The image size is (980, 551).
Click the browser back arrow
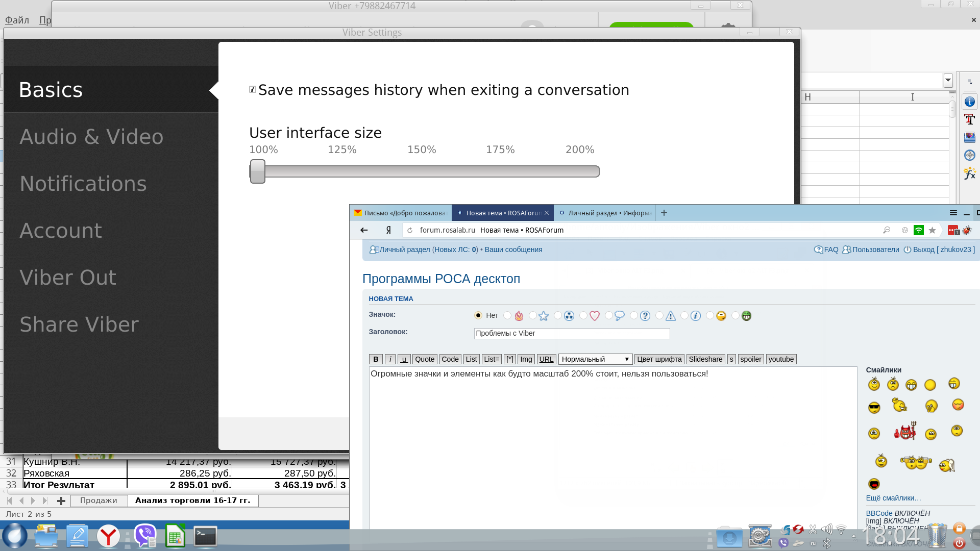click(364, 230)
